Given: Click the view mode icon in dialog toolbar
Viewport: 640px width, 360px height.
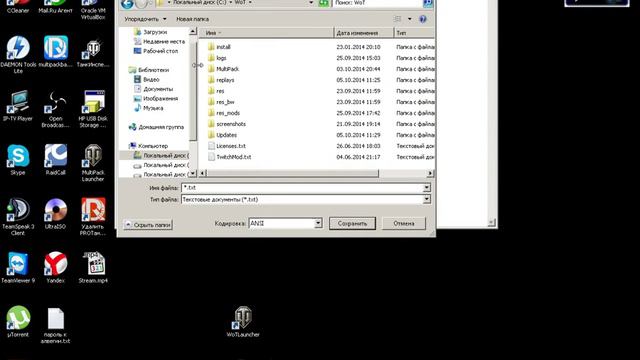Looking at the screenshot, I should click(x=397, y=19).
